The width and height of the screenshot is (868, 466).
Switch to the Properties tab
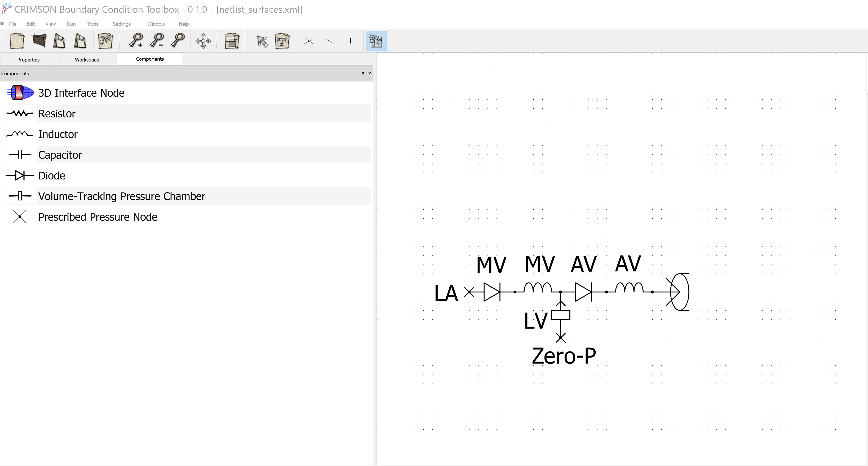tap(28, 59)
